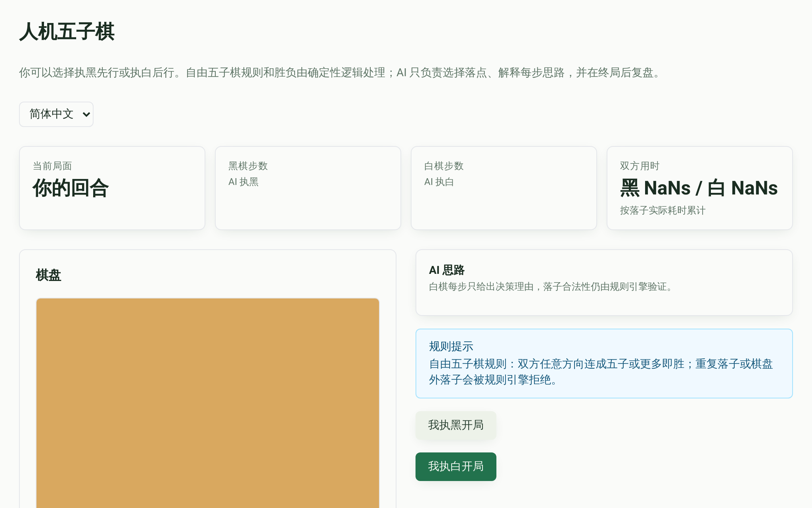Click the language dropdown chevron arrow
This screenshot has height=508, width=812.
point(86,114)
